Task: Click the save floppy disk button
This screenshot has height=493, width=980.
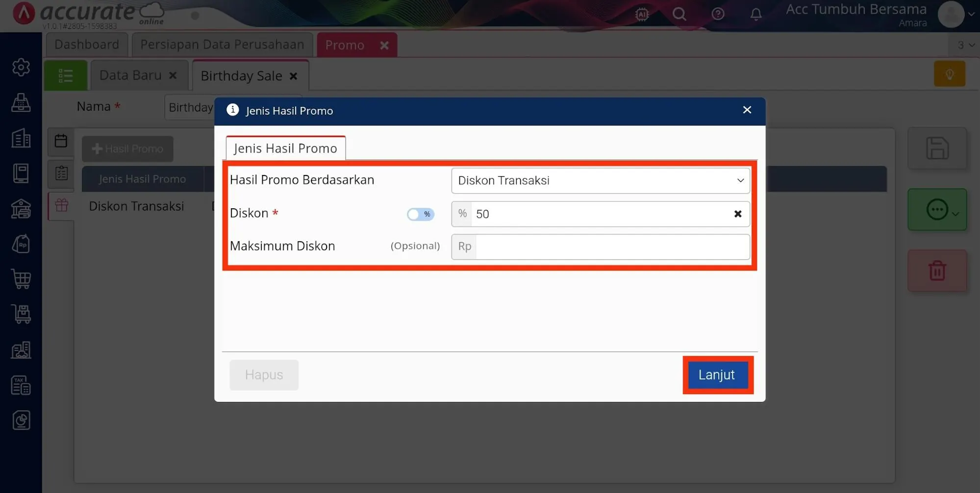Action: click(937, 148)
